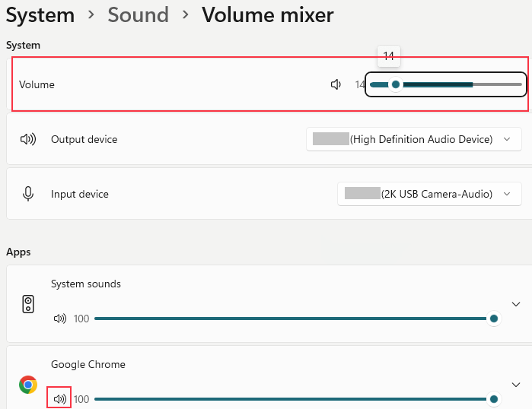Click the system Volume slider handle

(396, 84)
